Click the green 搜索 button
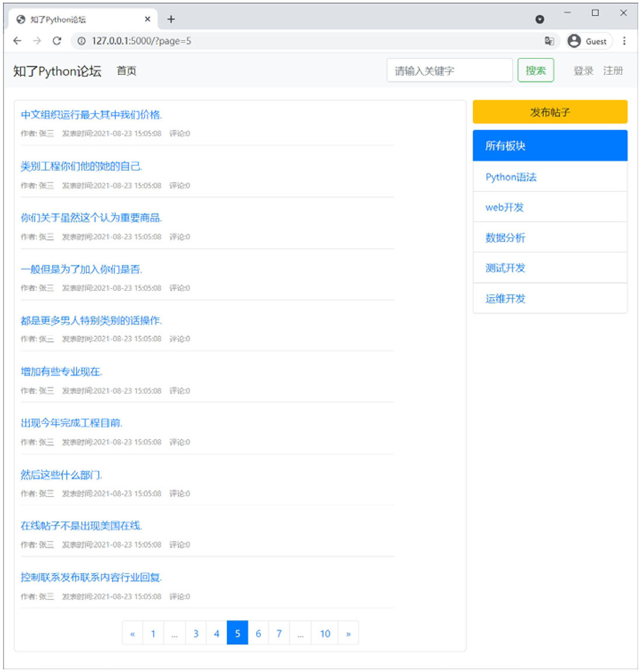This screenshot has width=643, height=672. tap(535, 70)
